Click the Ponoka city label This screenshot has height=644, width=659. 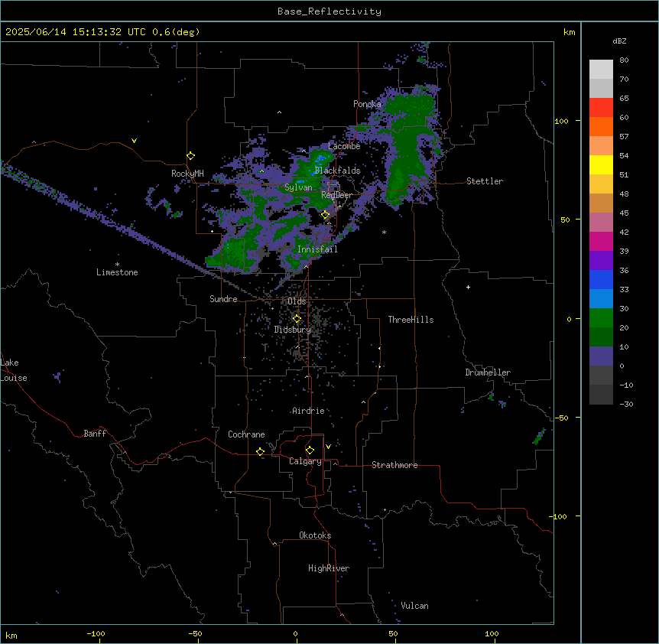point(367,104)
